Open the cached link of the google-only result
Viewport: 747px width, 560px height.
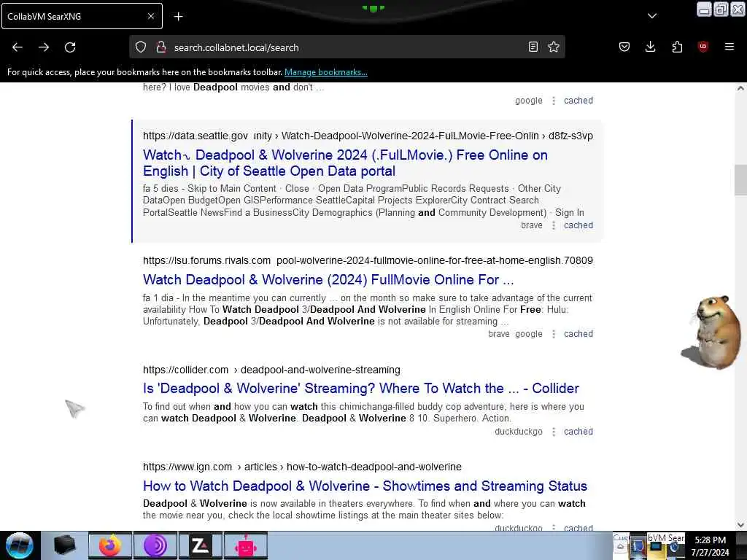pyautogui.click(x=578, y=101)
